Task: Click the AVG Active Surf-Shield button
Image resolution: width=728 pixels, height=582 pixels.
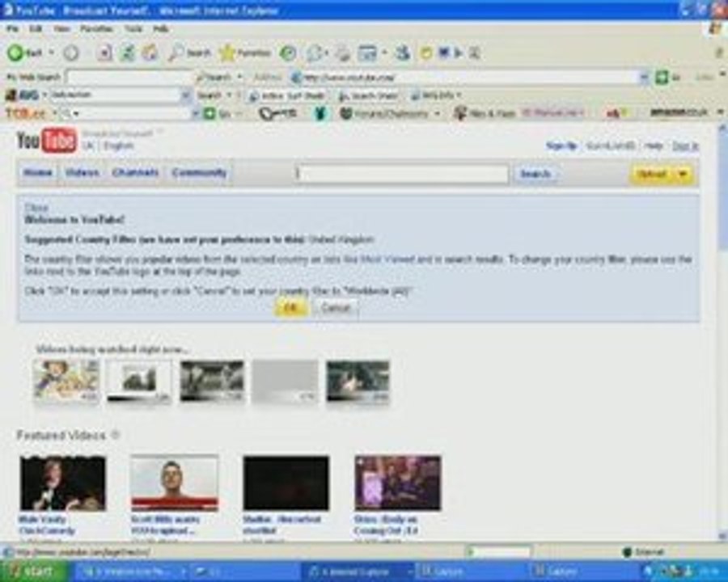Action: [x=286, y=95]
